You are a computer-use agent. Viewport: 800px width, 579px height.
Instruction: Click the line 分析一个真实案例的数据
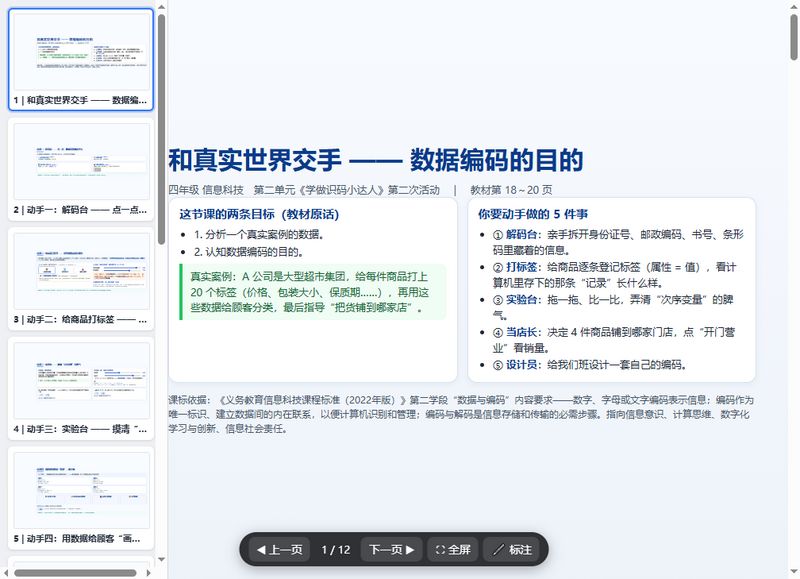pyautogui.click(x=259, y=235)
